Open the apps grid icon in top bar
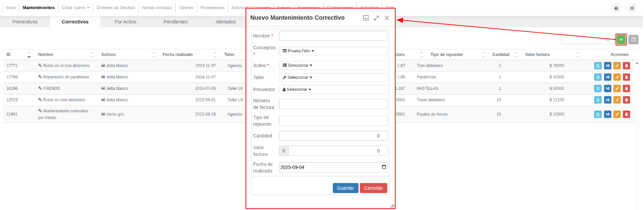 (632, 8)
